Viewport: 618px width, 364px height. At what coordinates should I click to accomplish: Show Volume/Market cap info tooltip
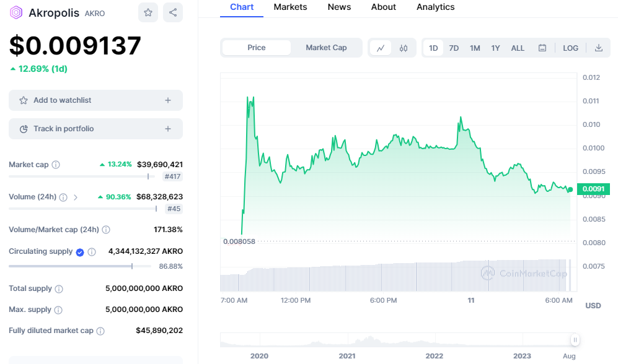pyautogui.click(x=106, y=230)
